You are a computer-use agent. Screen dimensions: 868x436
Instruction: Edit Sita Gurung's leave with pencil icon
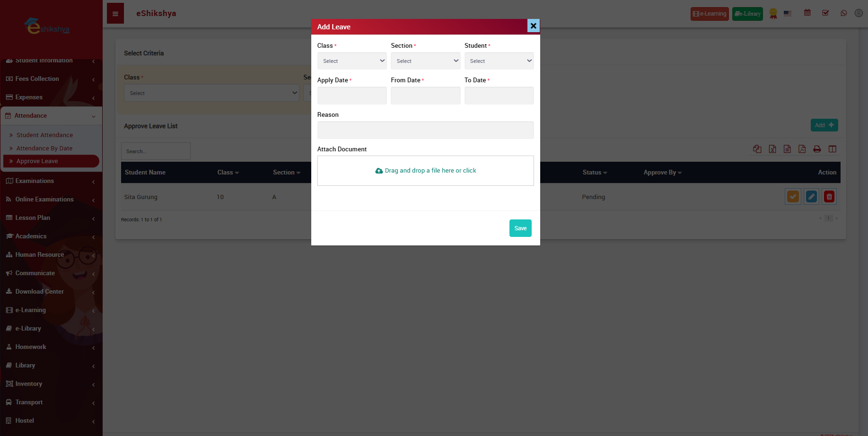pos(811,197)
